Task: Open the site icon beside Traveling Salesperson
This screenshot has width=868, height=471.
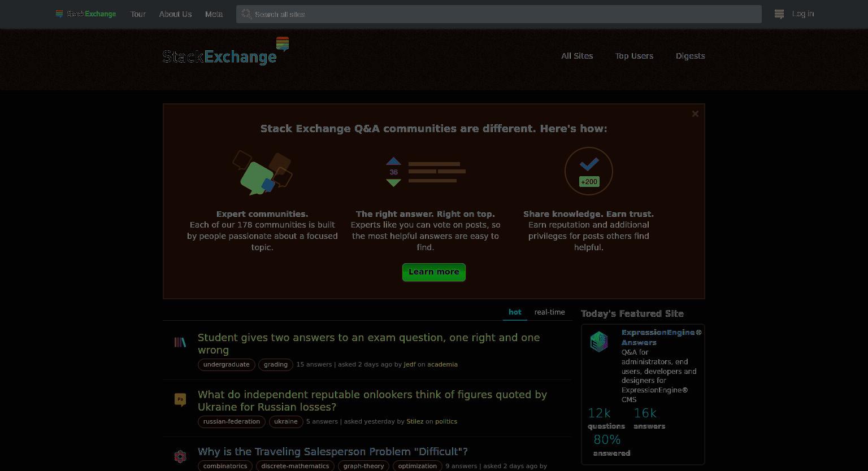Action: 180,456
